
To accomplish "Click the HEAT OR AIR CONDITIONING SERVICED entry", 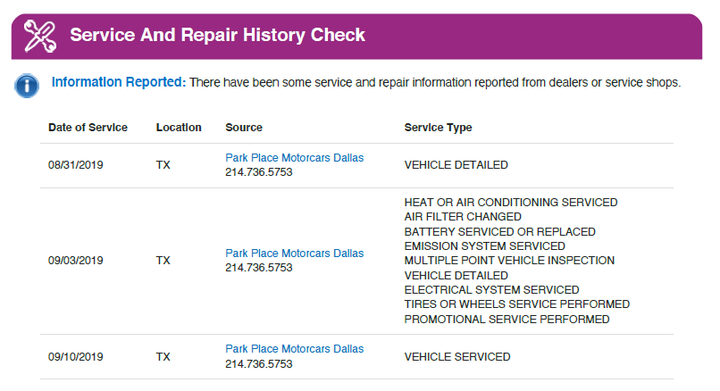I will coord(511,202).
